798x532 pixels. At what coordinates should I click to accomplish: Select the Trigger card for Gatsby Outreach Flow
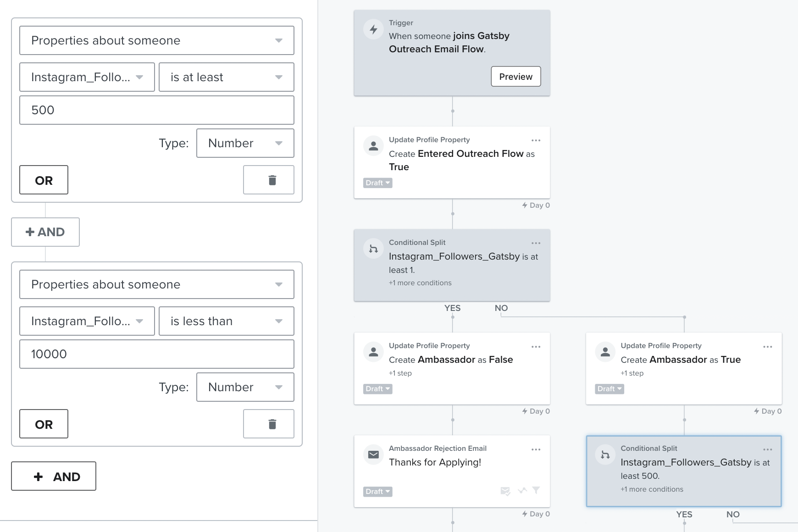pyautogui.click(x=452, y=53)
